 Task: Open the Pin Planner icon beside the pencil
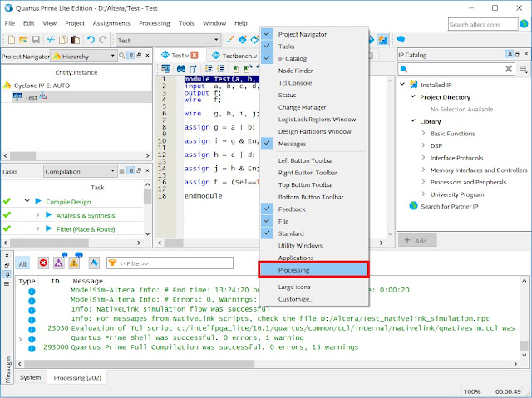242,40
